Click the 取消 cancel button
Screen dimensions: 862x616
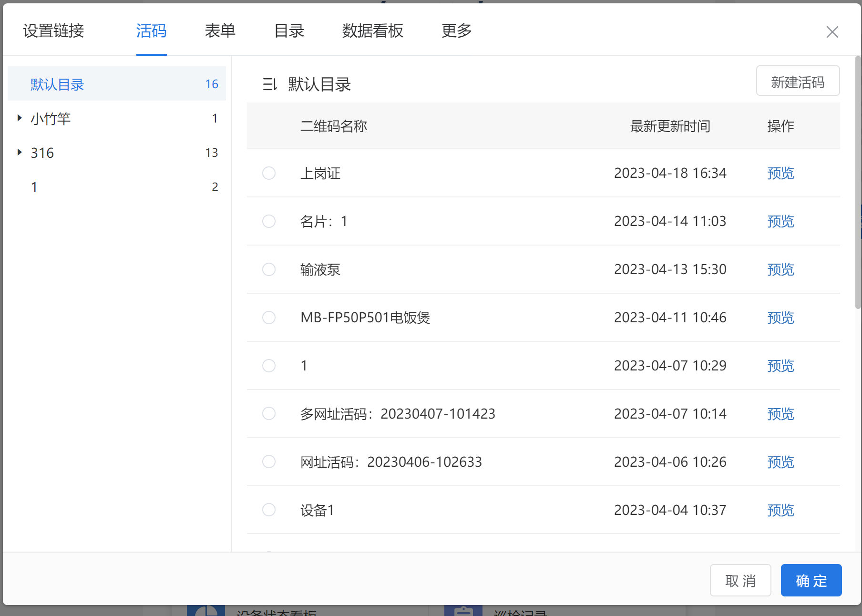pyautogui.click(x=740, y=580)
